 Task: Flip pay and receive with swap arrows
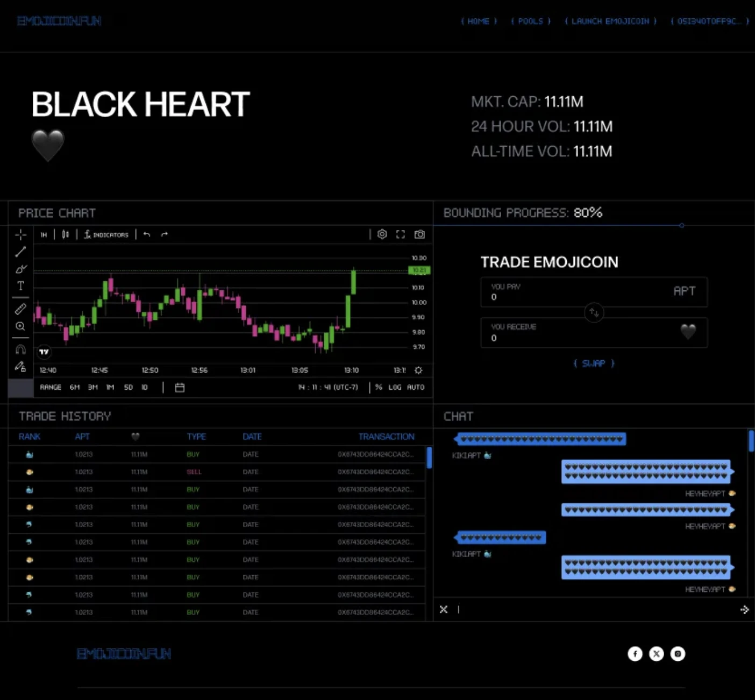coord(594,312)
